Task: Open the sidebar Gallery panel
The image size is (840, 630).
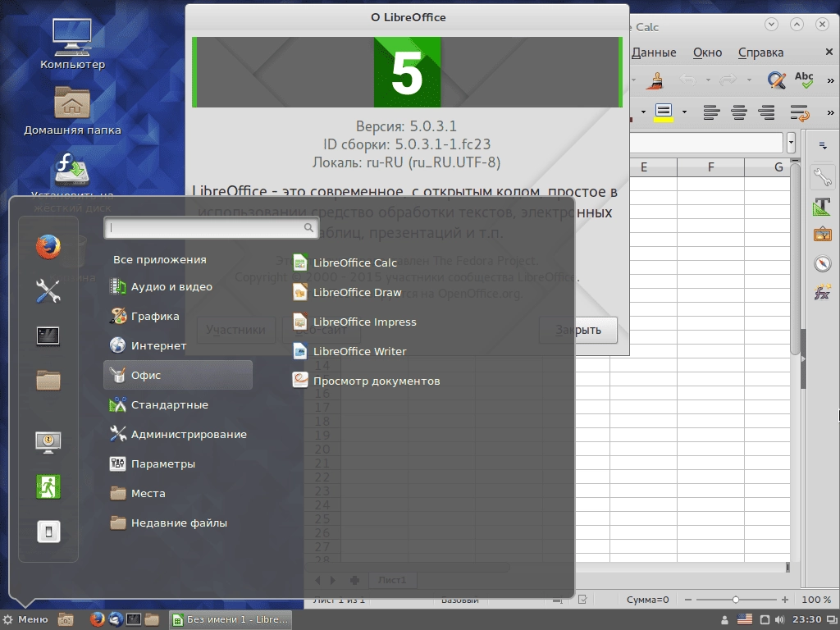Action: pyautogui.click(x=822, y=235)
